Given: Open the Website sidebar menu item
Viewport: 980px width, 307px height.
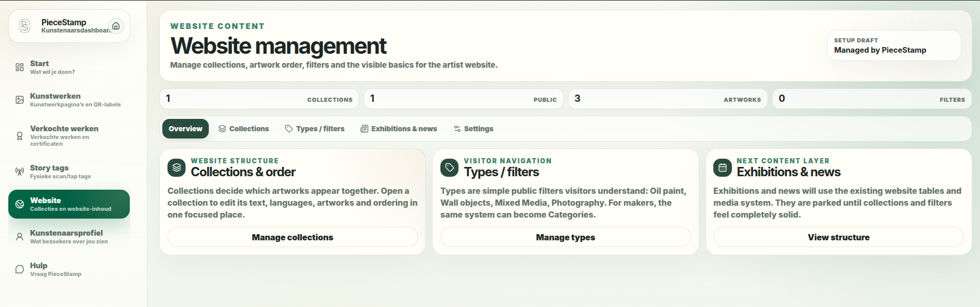Looking at the screenshot, I should (x=69, y=204).
